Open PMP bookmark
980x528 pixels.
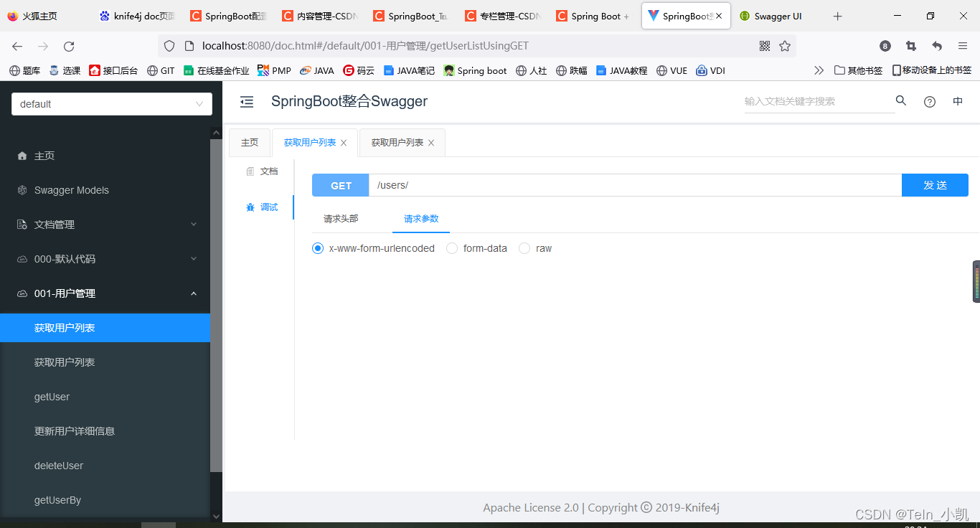[275, 70]
